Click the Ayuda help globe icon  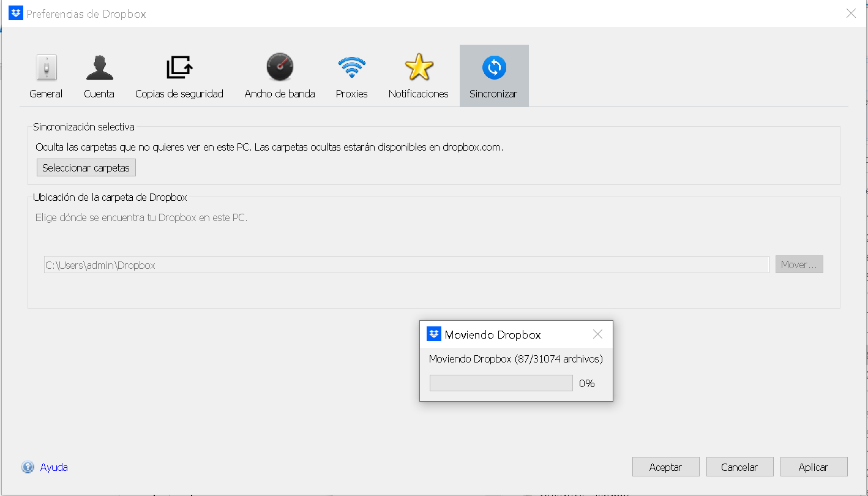28,467
